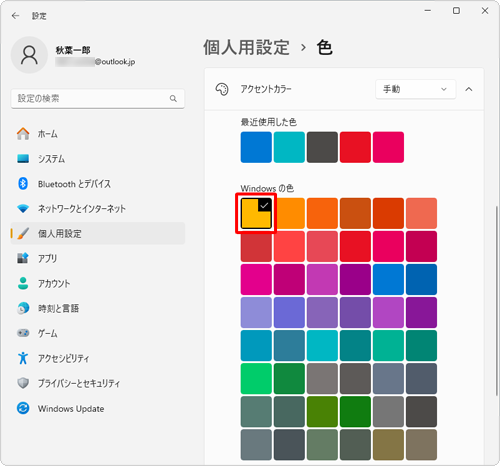Click the Bluetooth icon in sidebar

[x=23, y=183]
